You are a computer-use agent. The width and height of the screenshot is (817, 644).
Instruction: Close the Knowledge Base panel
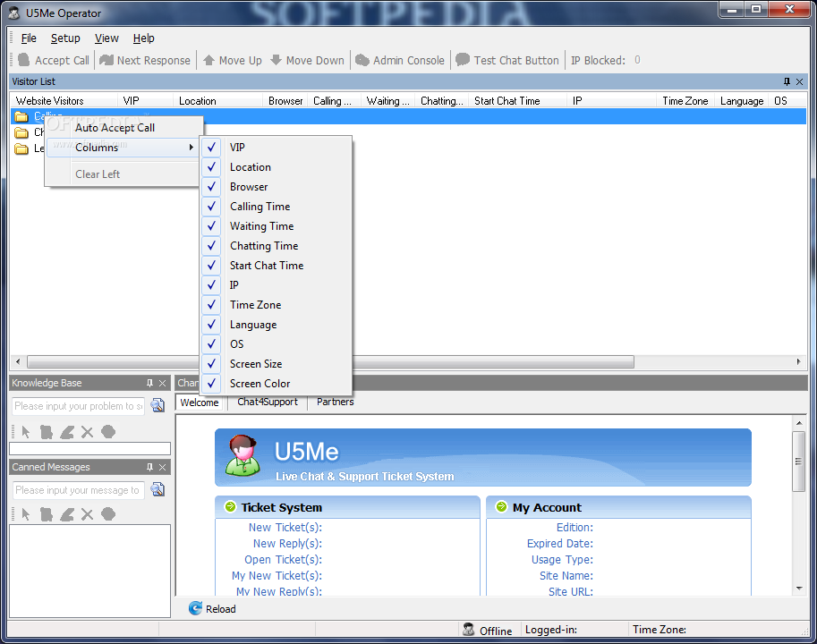pyautogui.click(x=163, y=383)
